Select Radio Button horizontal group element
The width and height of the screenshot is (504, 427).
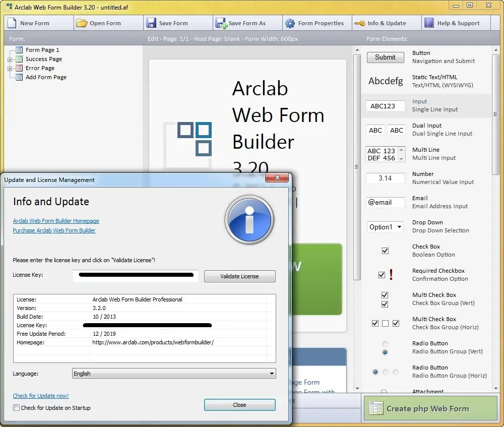click(x=386, y=372)
